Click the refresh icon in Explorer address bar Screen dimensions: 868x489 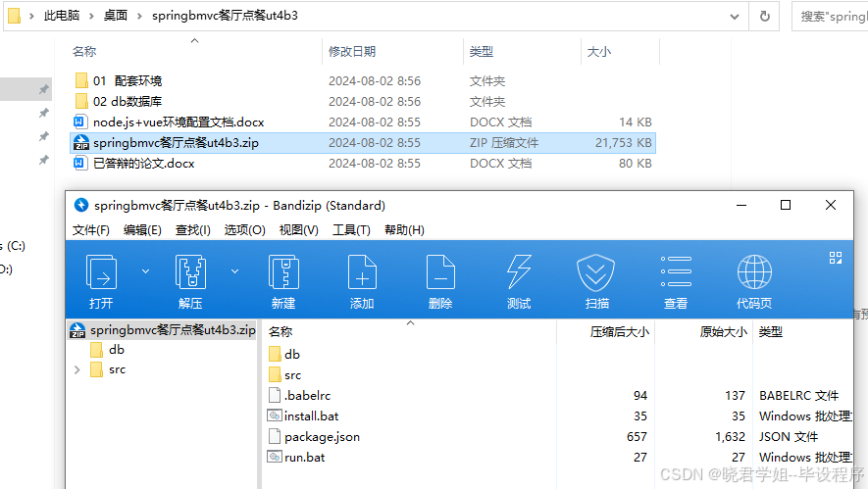[764, 16]
